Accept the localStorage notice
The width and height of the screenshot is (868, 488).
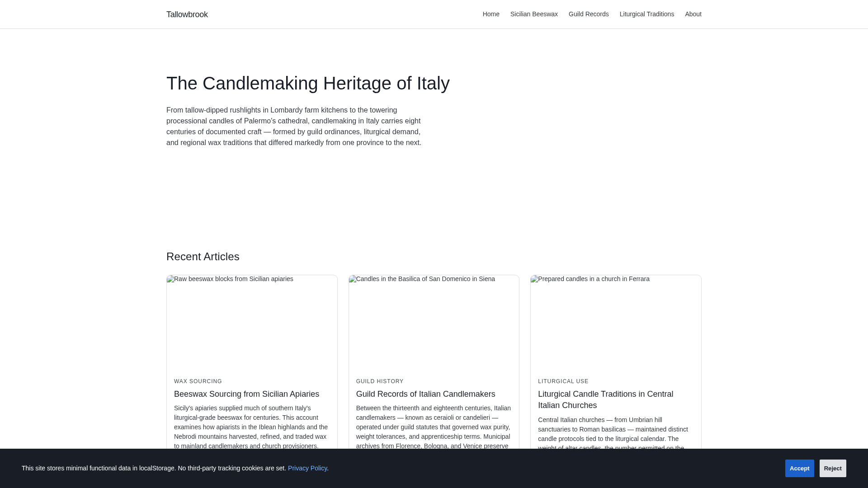(x=799, y=468)
